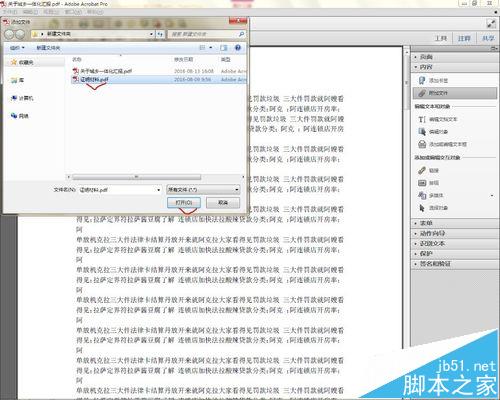Open the 所有文件 (*.*) file type dropdown
The width and height of the screenshot is (500, 400).
[203, 190]
